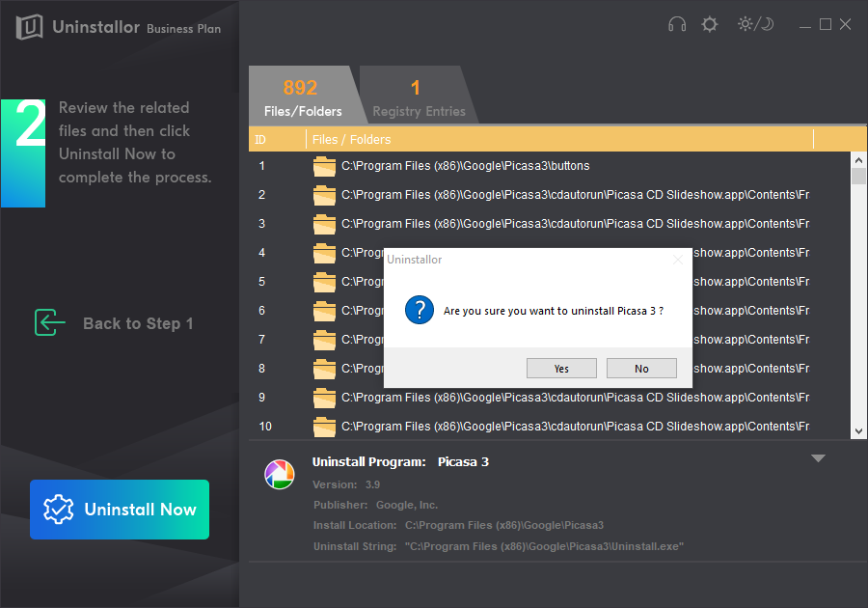Screen dimensions: 868x608
Task: Click the Uninstall String path text
Action: (x=544, y=546)
